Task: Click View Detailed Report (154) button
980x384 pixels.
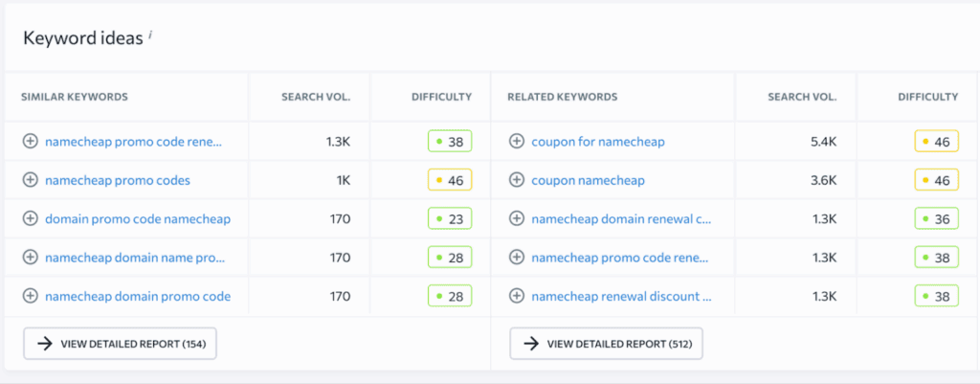Action: point(120,344)
